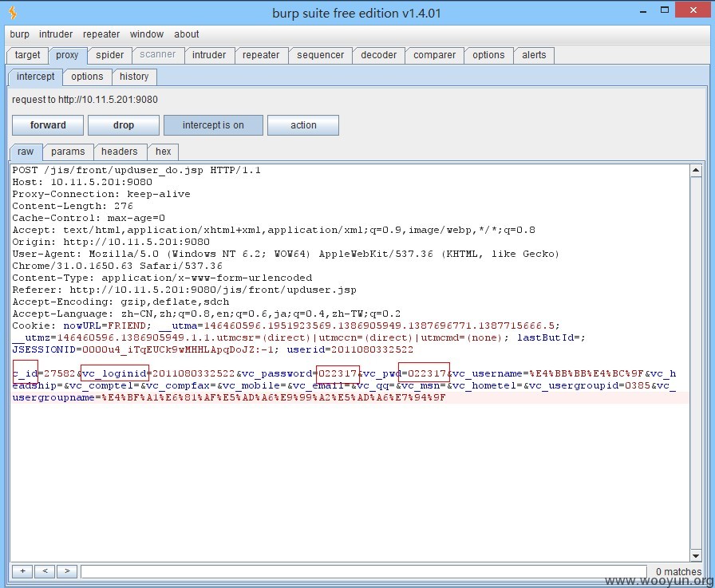Open the action button menu
715x588 pixels.
(303, 125)
